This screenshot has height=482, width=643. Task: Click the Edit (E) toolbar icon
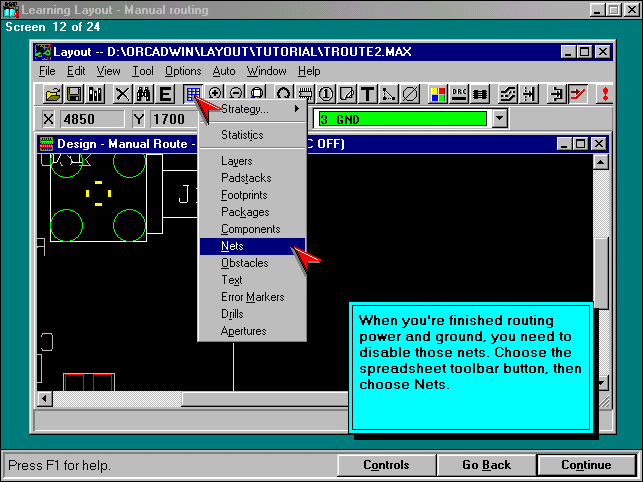click(x=165, y=94)
